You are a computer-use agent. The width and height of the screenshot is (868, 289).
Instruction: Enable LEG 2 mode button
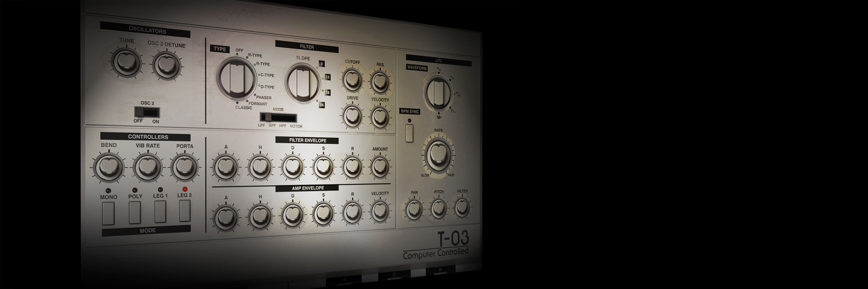click(x=185, y=211)
